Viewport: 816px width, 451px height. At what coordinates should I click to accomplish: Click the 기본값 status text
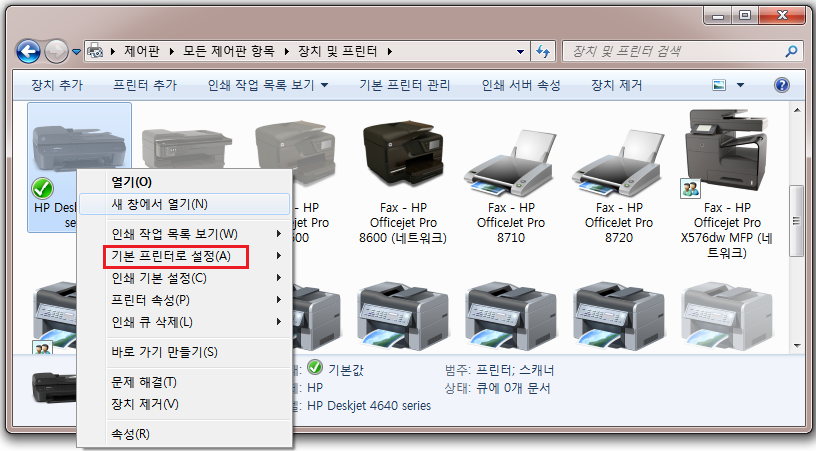[x=346, y=370]
